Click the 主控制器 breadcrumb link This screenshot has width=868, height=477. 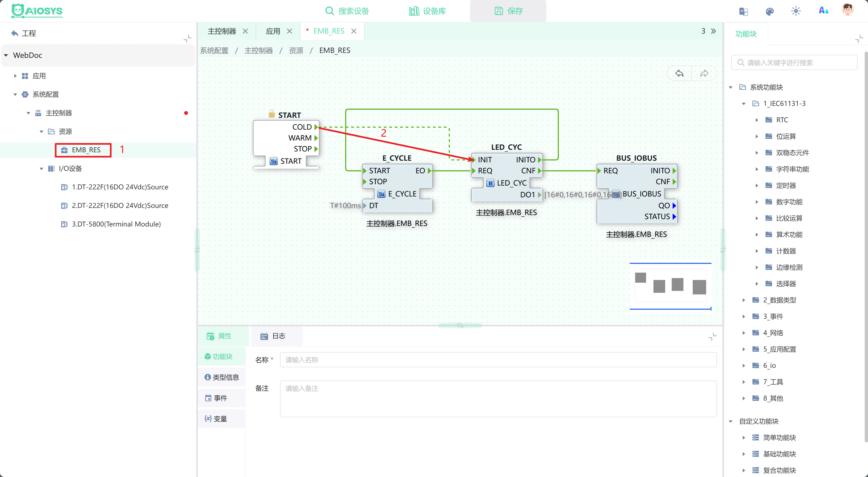point(258,50)
